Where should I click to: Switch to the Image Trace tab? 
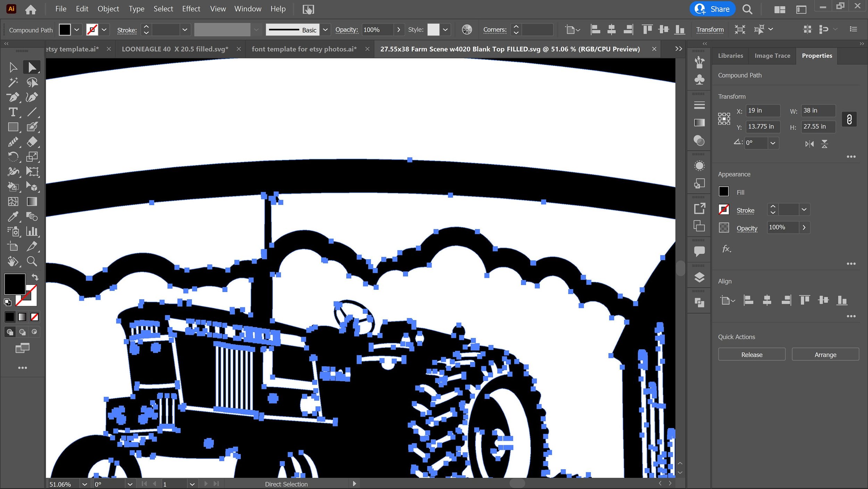[x=772, y=56]
